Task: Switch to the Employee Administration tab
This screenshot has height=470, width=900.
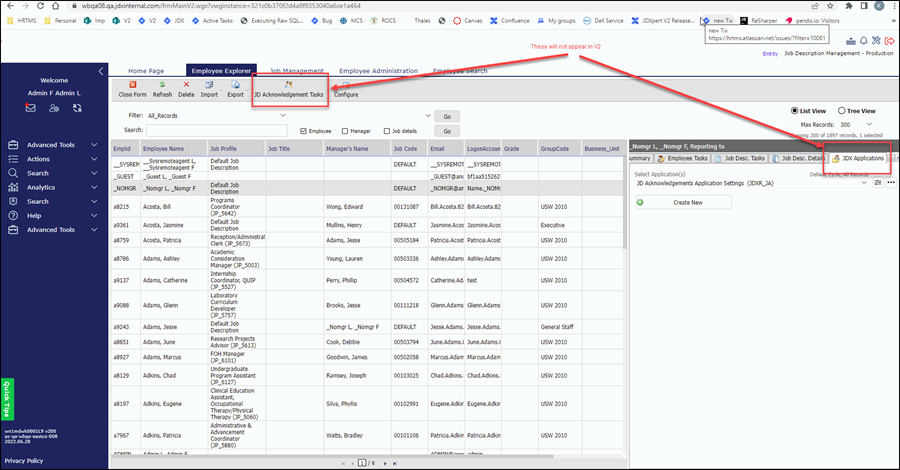Action: tap(377, 71)
